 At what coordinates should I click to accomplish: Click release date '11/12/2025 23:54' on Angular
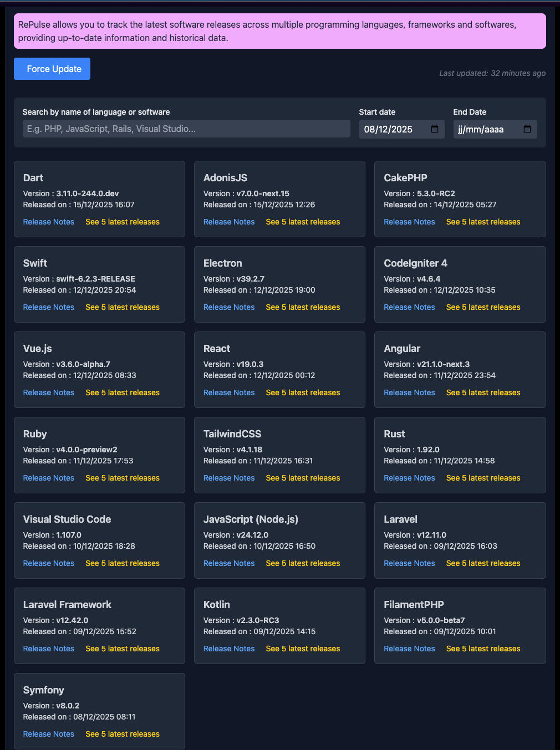coord(465,375)
